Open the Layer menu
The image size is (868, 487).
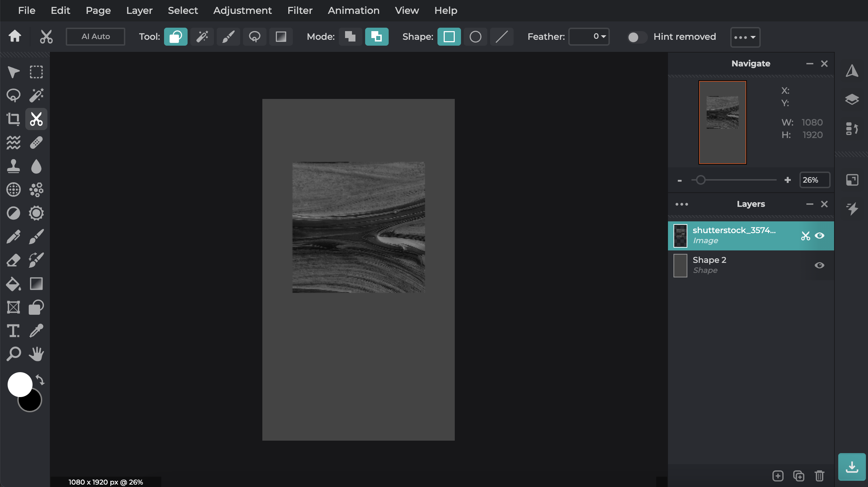[x=139, y=10]
